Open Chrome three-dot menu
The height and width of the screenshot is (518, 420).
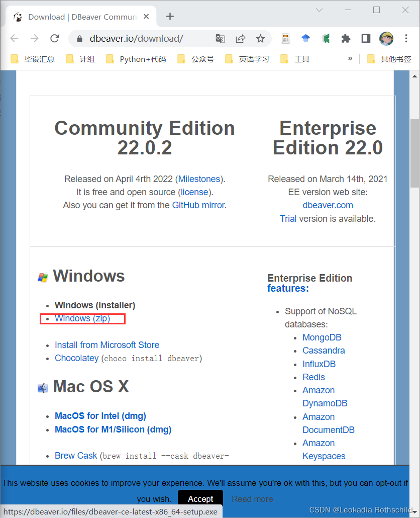[x=406, y=38]
